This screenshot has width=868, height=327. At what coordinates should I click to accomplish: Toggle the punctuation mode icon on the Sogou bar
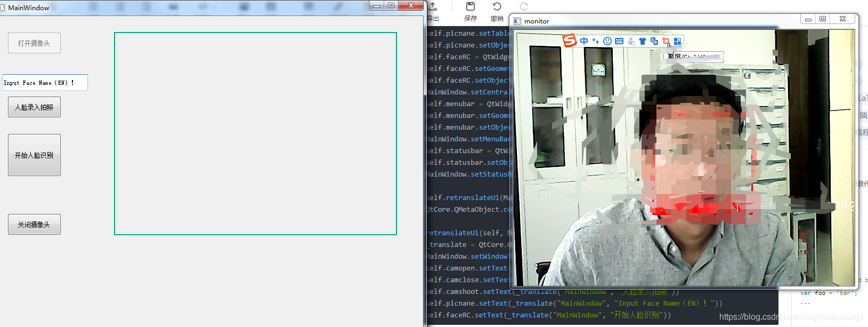pos(596,41)
